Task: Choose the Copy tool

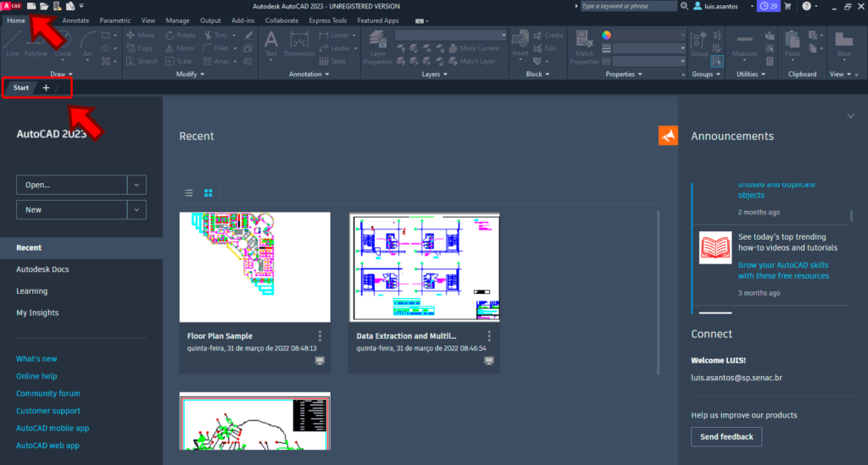Action: click(140, 48)
